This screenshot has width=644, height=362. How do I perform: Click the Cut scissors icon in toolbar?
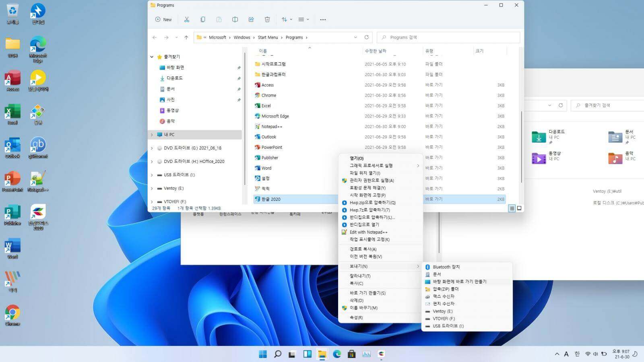[x=186, y=19]
